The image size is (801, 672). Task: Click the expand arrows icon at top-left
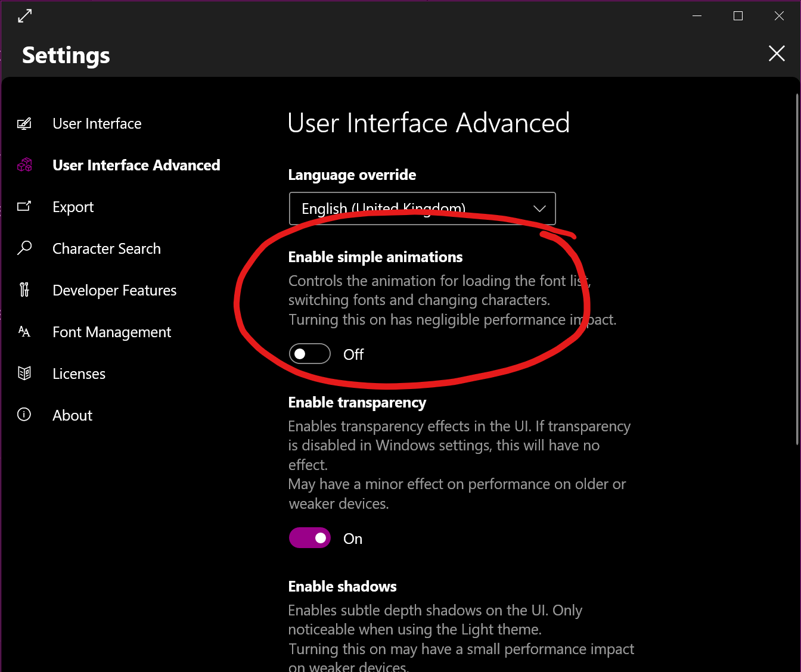pos(24,16)
